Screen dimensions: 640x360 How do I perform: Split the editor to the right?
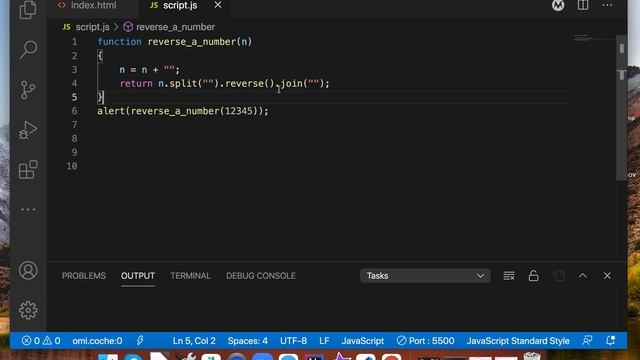pos(583,5)
